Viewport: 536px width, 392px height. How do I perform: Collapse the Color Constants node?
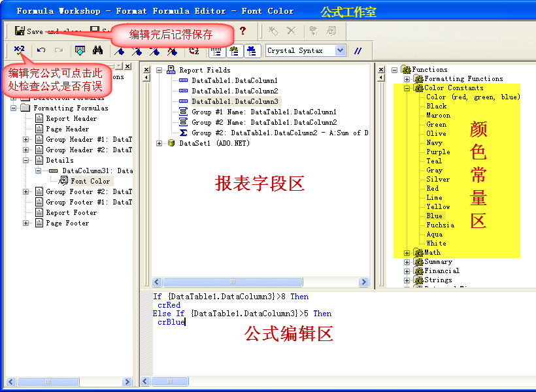407,88
